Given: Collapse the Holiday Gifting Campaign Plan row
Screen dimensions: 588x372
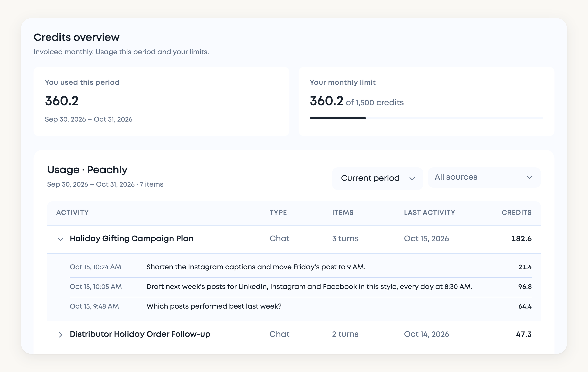Looking at the screenshot, I should pos(61,239).
